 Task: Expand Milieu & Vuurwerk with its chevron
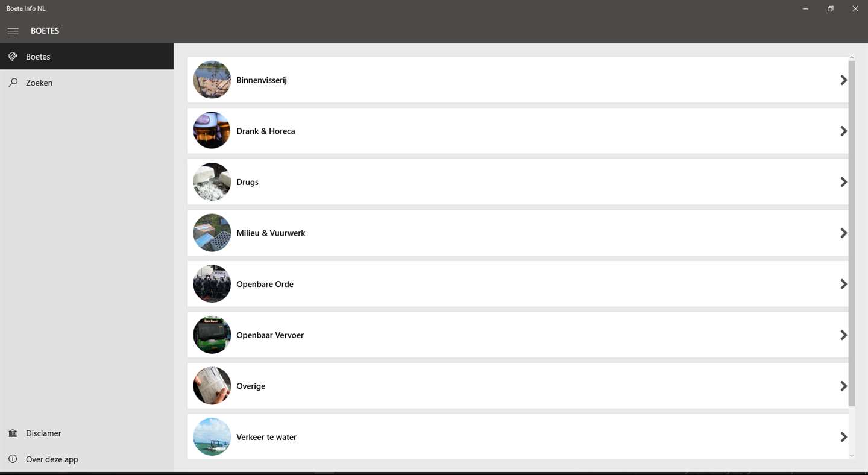tap(843, 233)
